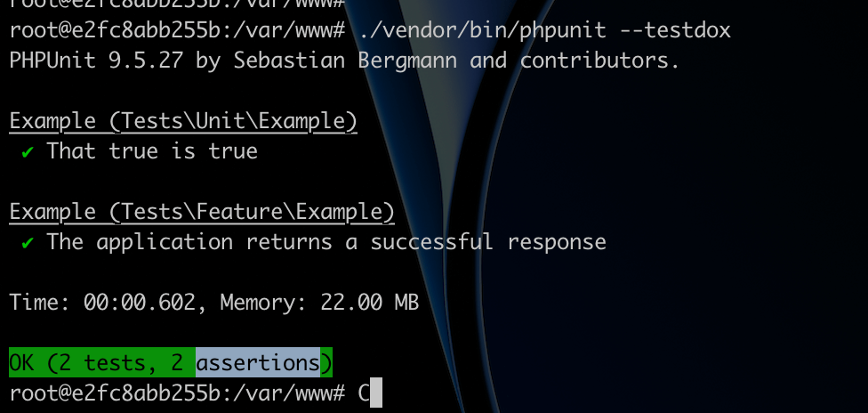The width and height of the screenshot is (868, 413).
Task: Click the 'Sebastian Bergmann' name in output
Action: click(x=345, y=61)
